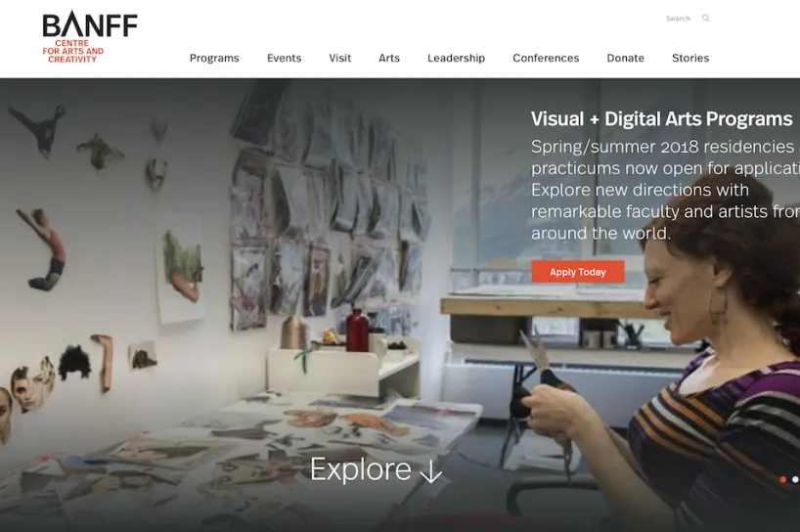Select the second white carousel dot
Screen dimensions: 800x532
pos(795,479)
